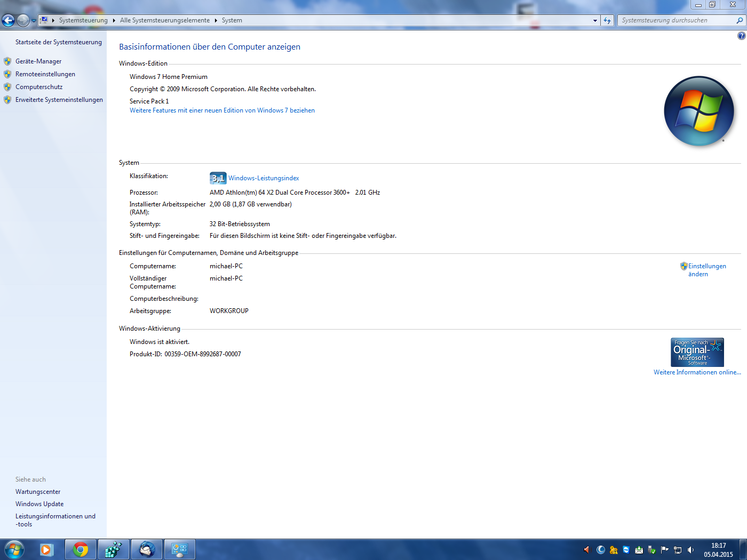The height and width of the screenshot is (560, 747).
Task: Open the Windows Start menu
Action: [x=14, y=549]
